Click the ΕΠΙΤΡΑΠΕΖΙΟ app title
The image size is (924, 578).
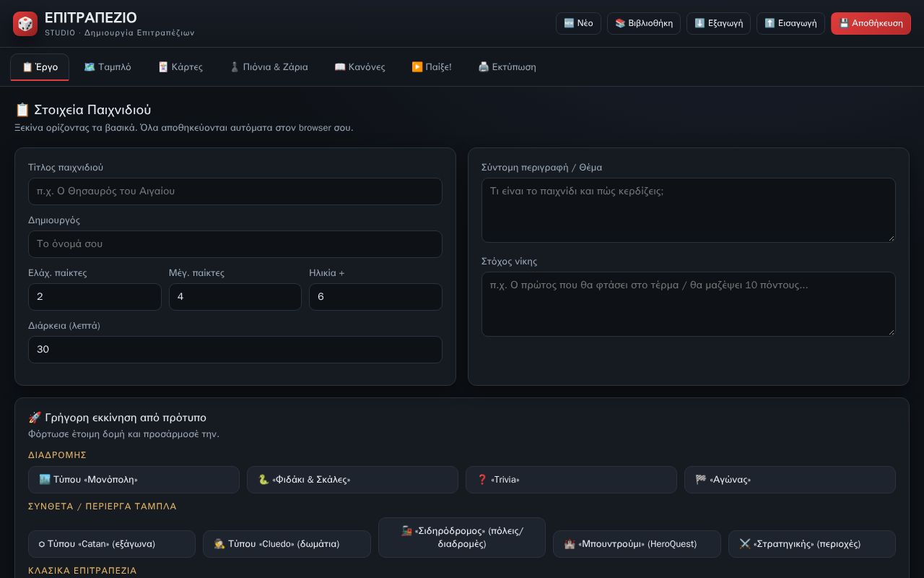(90, 17)
